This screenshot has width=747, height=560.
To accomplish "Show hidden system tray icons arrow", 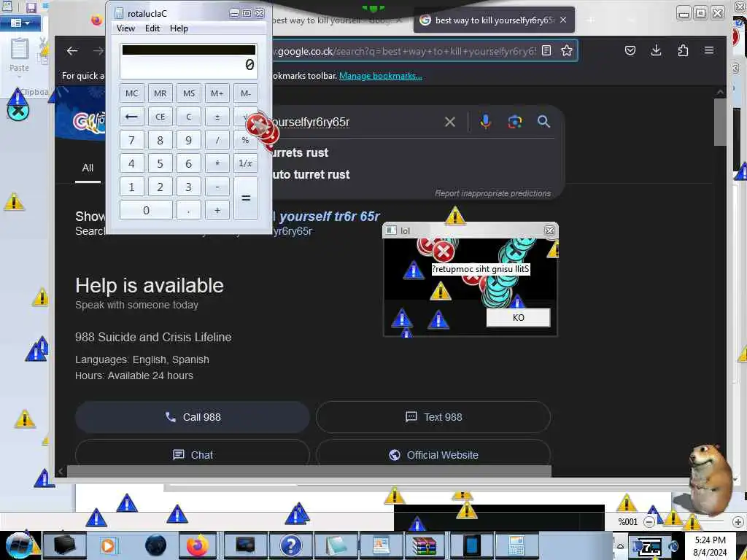I will (620, 546).
